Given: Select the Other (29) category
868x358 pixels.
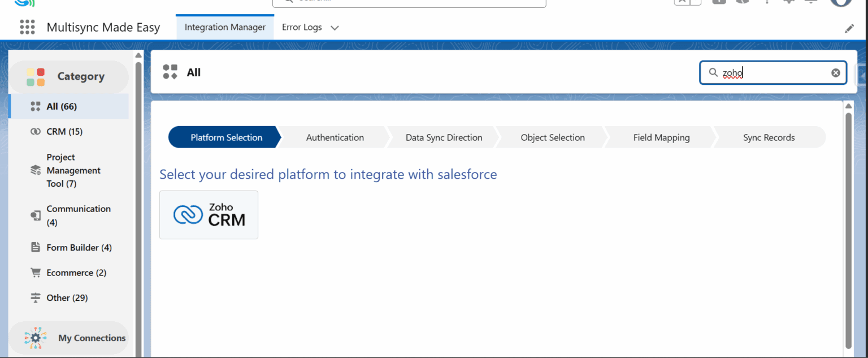Looking at the screenshot, I should [67, 297].
